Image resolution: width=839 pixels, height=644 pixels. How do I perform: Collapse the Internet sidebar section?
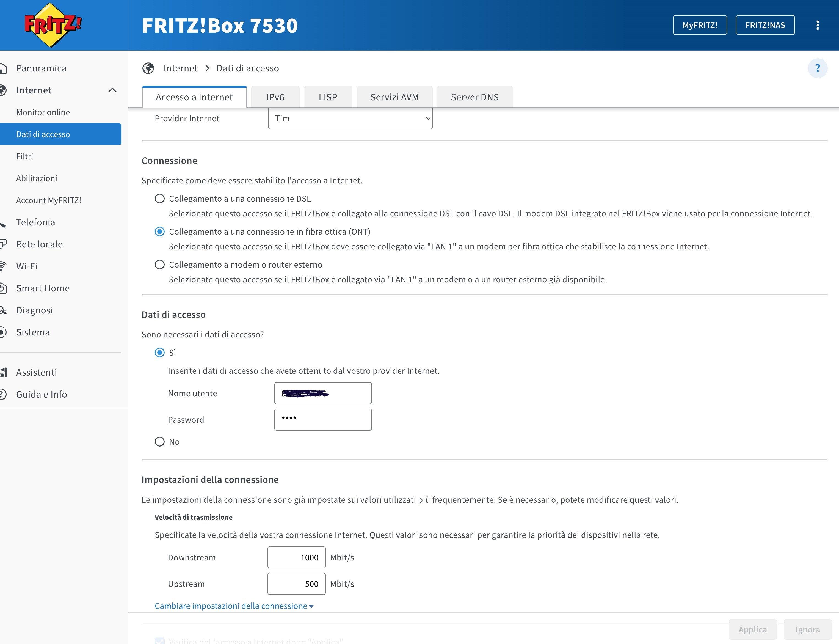[112, 90]
